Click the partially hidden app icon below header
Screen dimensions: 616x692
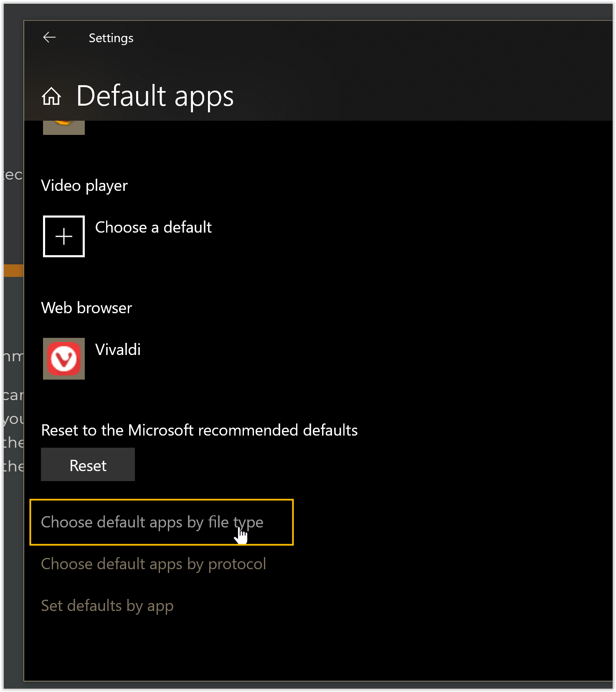pyautogui.click(x=64, y=127)
